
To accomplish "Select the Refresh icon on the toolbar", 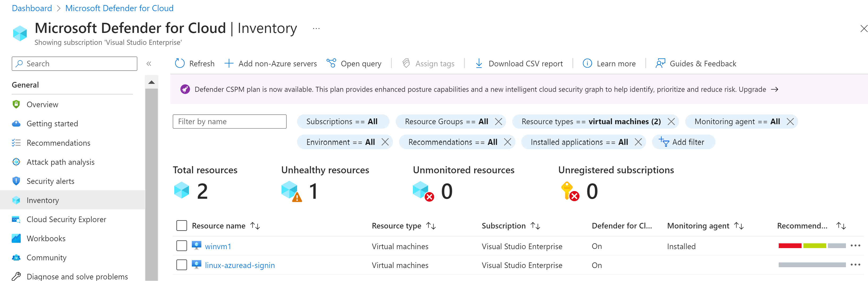I will click(x=180, y=63).
